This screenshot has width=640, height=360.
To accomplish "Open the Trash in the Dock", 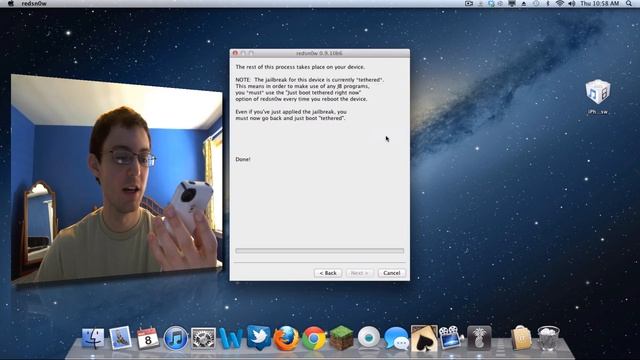I will [549, 338].
